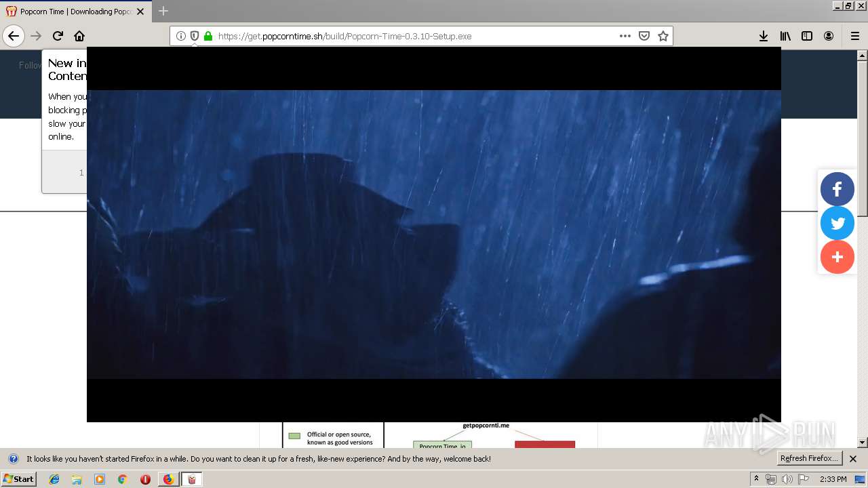
Task: Click the system clock showing 2:33 PM
Action: [833, 479]
